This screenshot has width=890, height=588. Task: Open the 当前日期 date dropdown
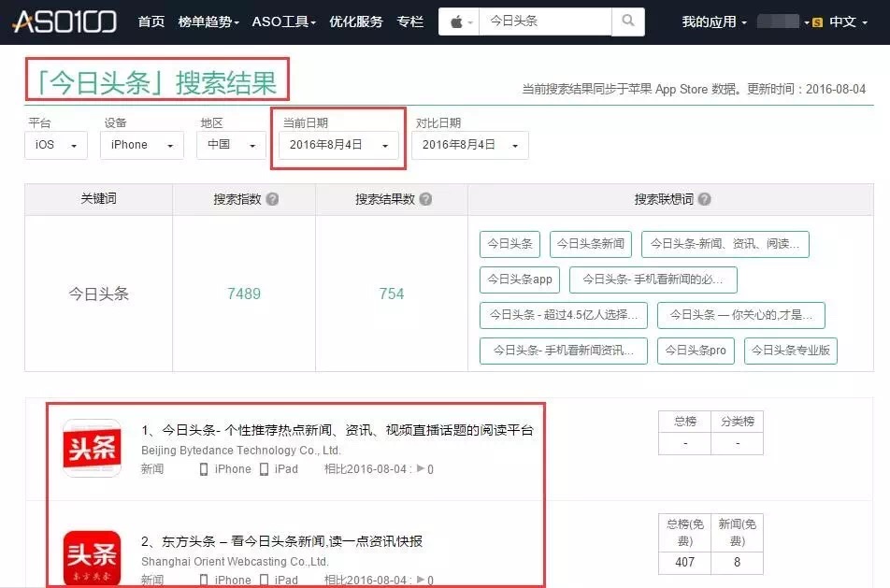click(x=338, y=145)
